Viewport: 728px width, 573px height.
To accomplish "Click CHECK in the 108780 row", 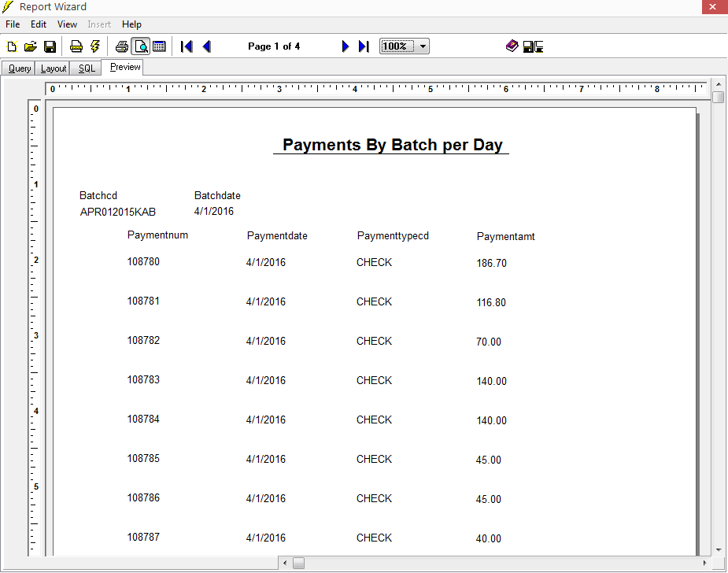I will coord(374,262).
